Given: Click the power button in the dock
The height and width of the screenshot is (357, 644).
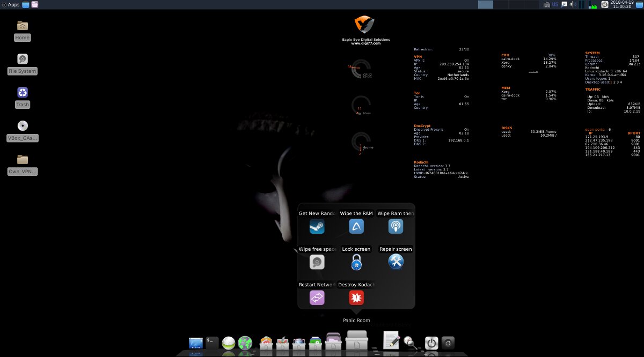Looking at the screenshot, I should point(431,343).
